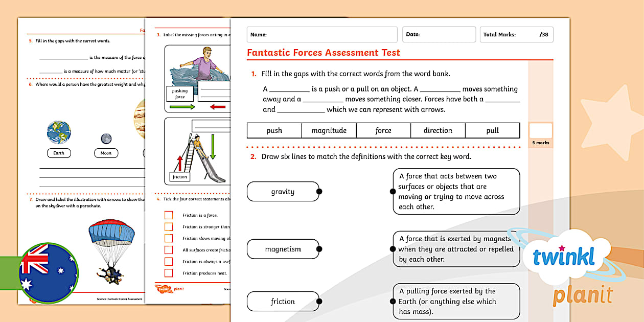Tick the 'Friction produces heat' checkbox
This screenshot has height=322, width=644.
pos(169,274)
